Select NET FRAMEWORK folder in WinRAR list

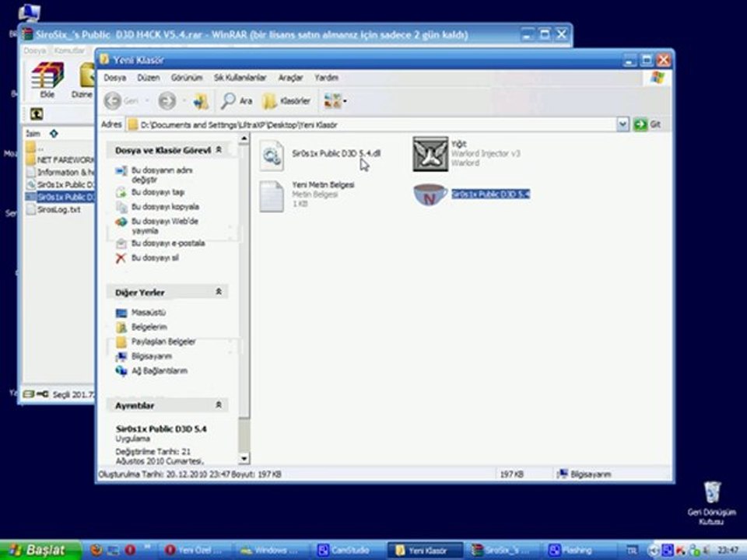click(61, 159)
